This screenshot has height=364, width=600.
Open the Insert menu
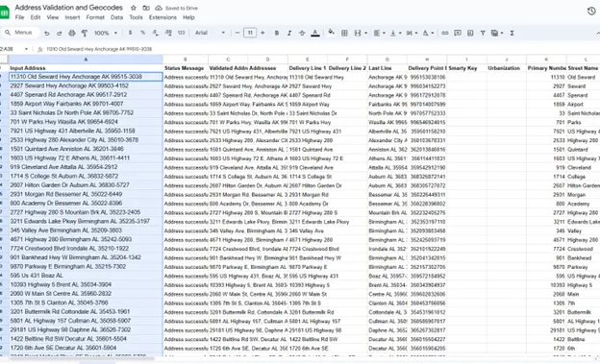[x=72, y=17]
